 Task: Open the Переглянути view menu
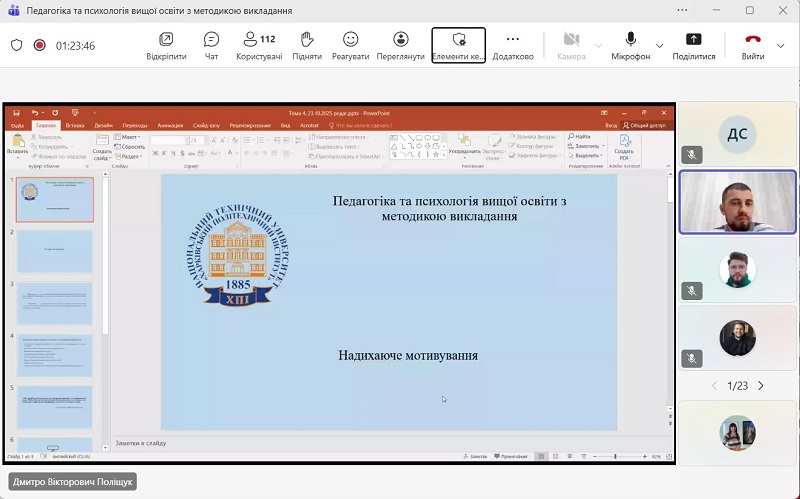(400, 45)
